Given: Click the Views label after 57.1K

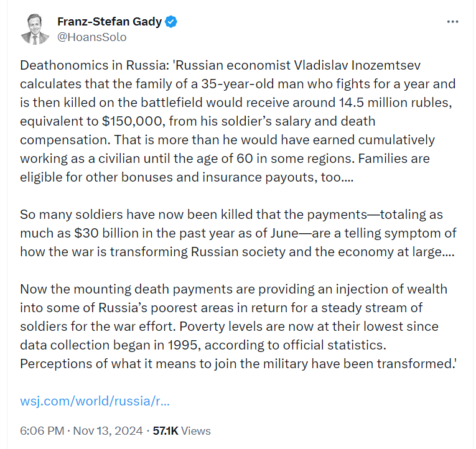Looking at the screenshot, I should [196, 431].
